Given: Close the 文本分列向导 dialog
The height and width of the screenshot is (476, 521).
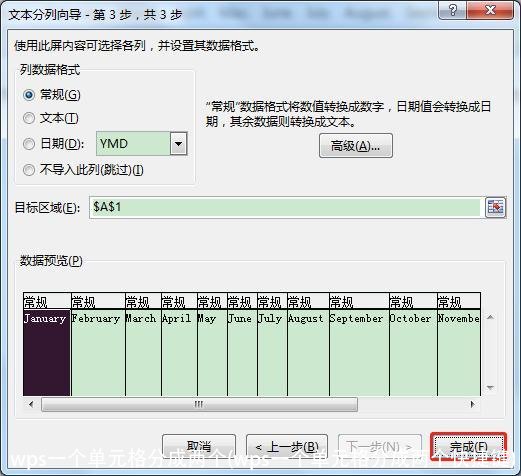Looking at the screenshot, I should pos(490,10).
